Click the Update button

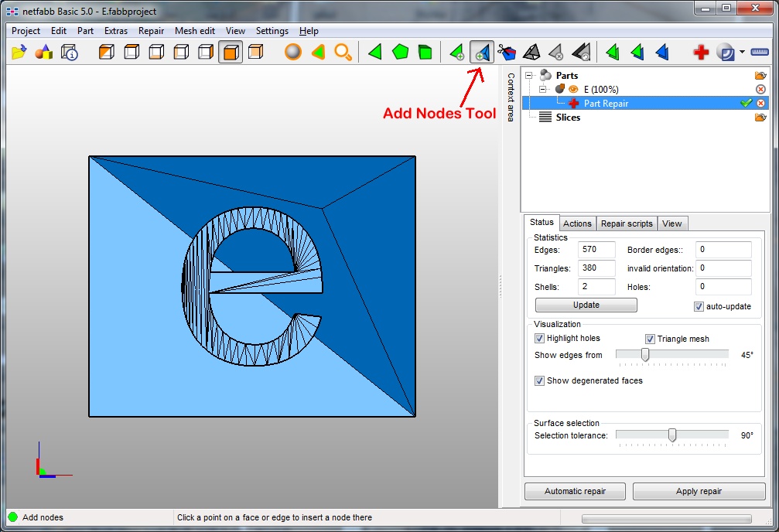tap(586, 305)
